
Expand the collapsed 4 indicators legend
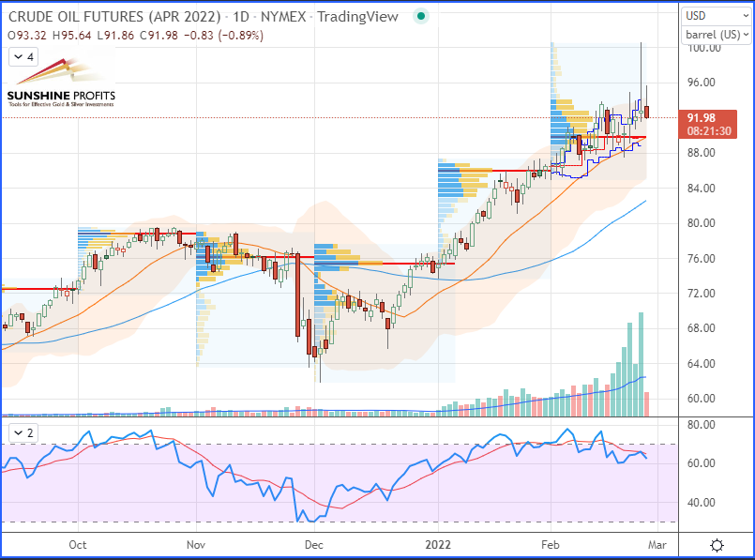pos(23,57)
